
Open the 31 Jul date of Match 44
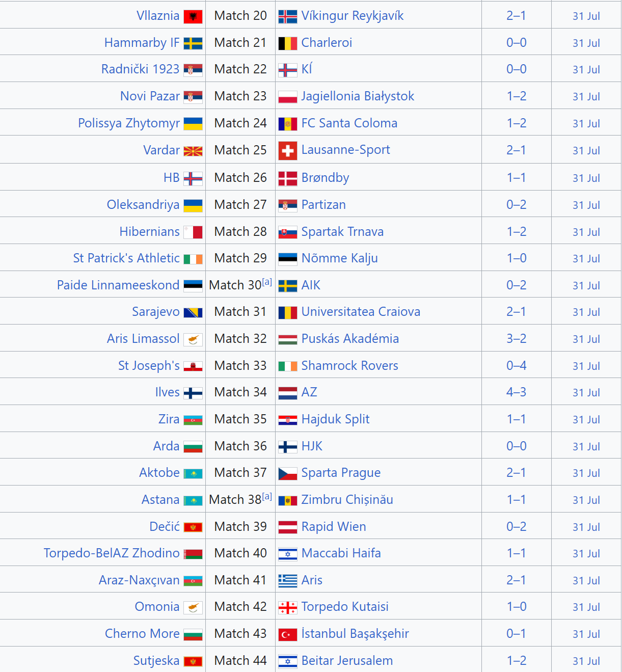[586, 661]
